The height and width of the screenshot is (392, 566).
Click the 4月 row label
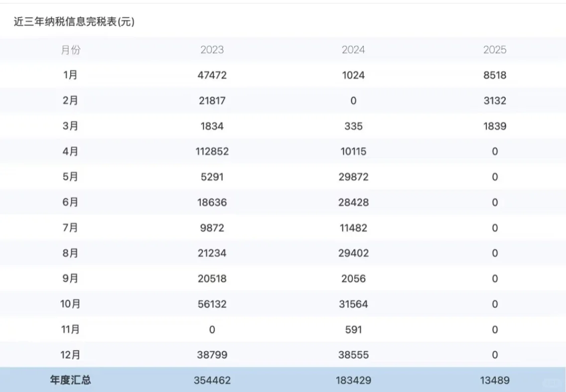click(x=71, y=151)
